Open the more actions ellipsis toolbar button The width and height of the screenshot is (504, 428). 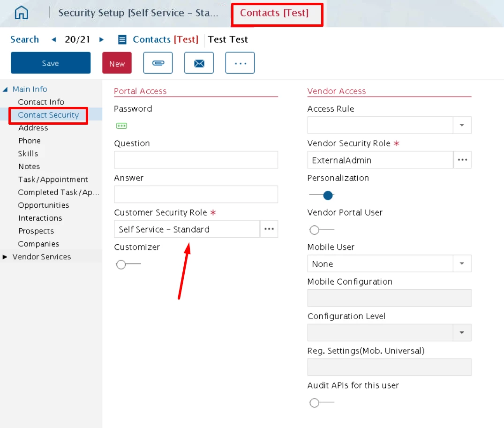point(240,63)
